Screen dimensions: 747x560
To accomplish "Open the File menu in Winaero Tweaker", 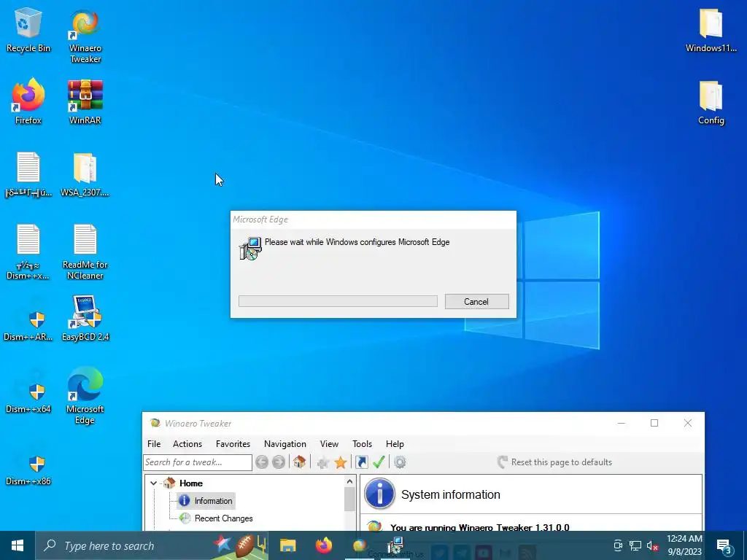I will coord(154,444).
